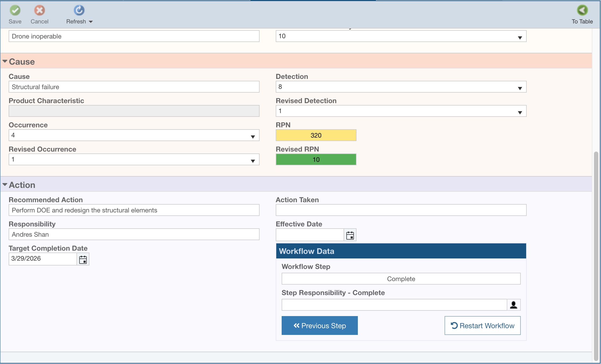Click the green Save checkmark icon

click(15, 10)
